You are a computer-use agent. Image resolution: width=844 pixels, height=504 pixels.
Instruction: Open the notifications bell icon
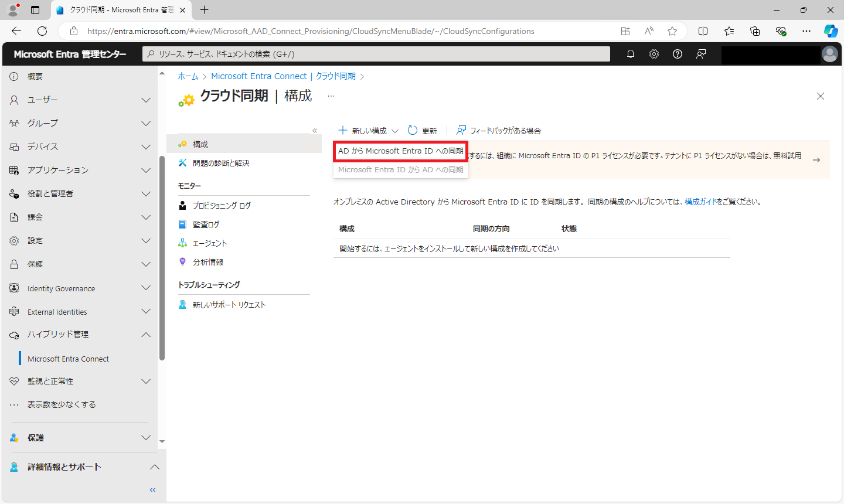tap(630, 54)
